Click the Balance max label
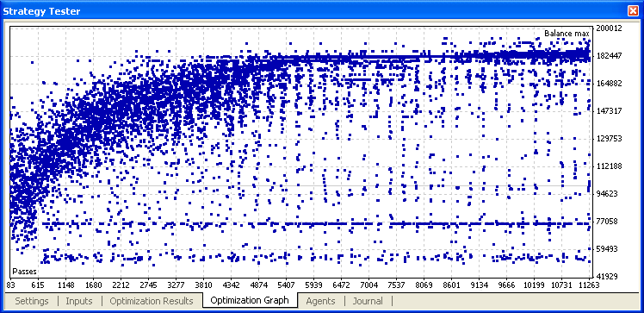The height and width of the screenshot is (313, 644). point(567,34)
